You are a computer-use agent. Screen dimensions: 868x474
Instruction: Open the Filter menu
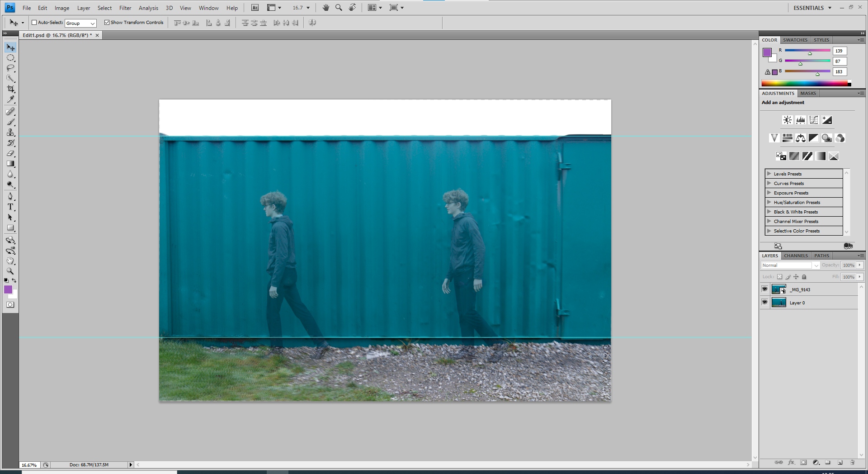125,8
